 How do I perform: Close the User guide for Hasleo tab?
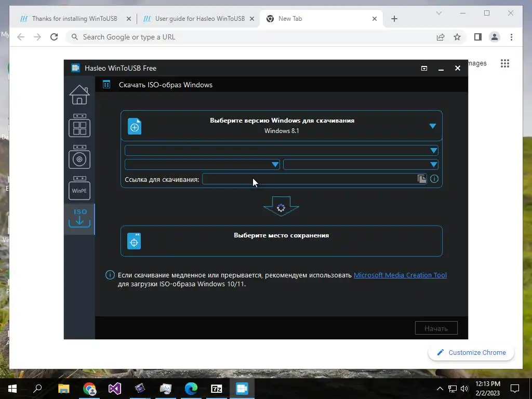click(252, 19)
